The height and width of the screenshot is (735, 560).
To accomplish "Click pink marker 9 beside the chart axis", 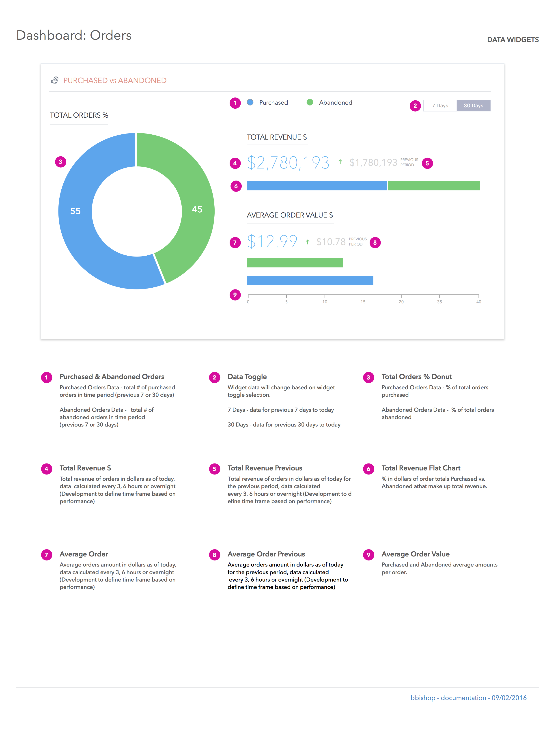I will pos(235,295).
